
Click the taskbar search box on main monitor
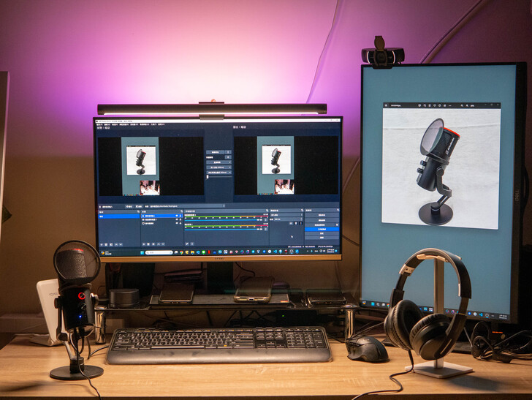[x=159, y=252]
